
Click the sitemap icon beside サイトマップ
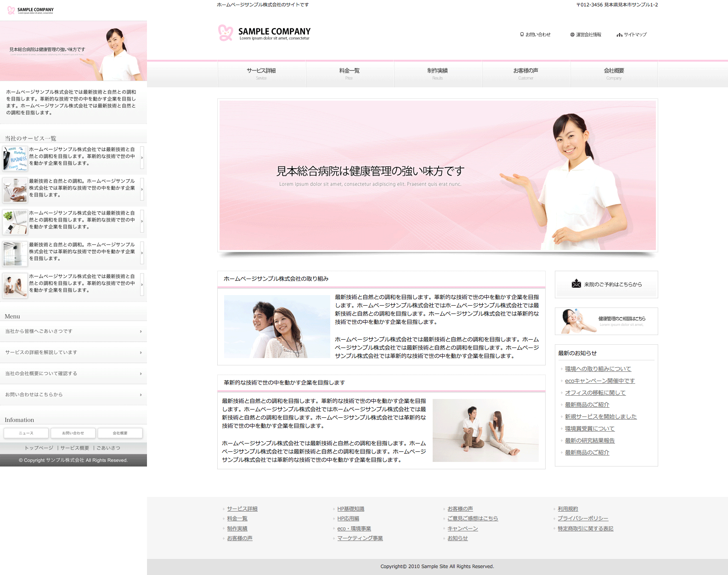pos(620,34)
